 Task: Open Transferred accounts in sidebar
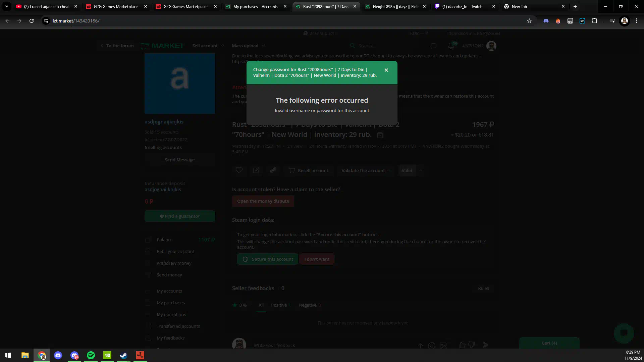pyautogui.click(x=178, y=326)
